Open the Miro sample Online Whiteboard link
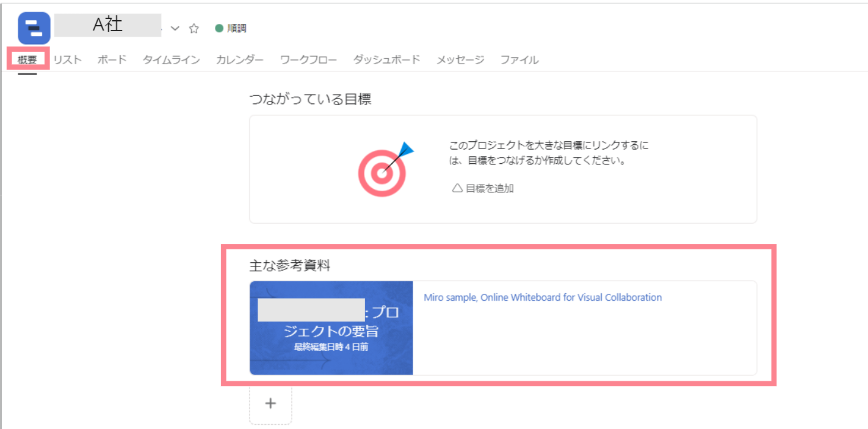The height and width of the screenshot is (429, 868). point(543,298)
